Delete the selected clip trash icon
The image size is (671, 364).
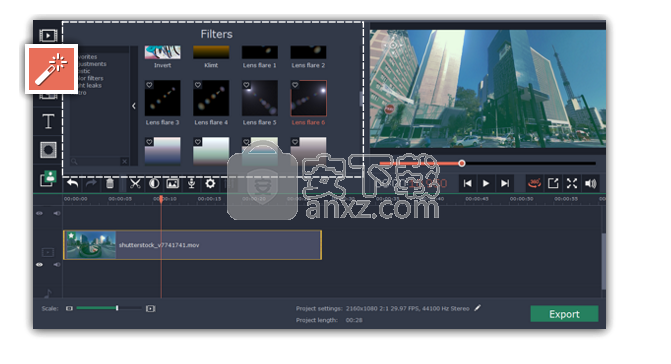pyautogui.click(x=110, y=184)
